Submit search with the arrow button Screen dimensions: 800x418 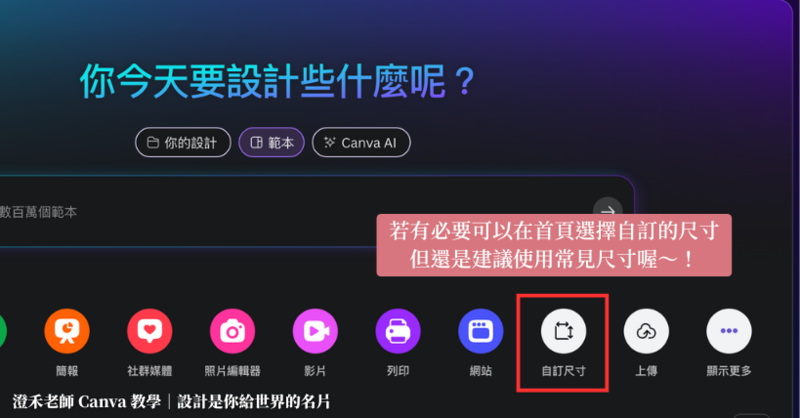pyautogui.click(x=608, y=211)
